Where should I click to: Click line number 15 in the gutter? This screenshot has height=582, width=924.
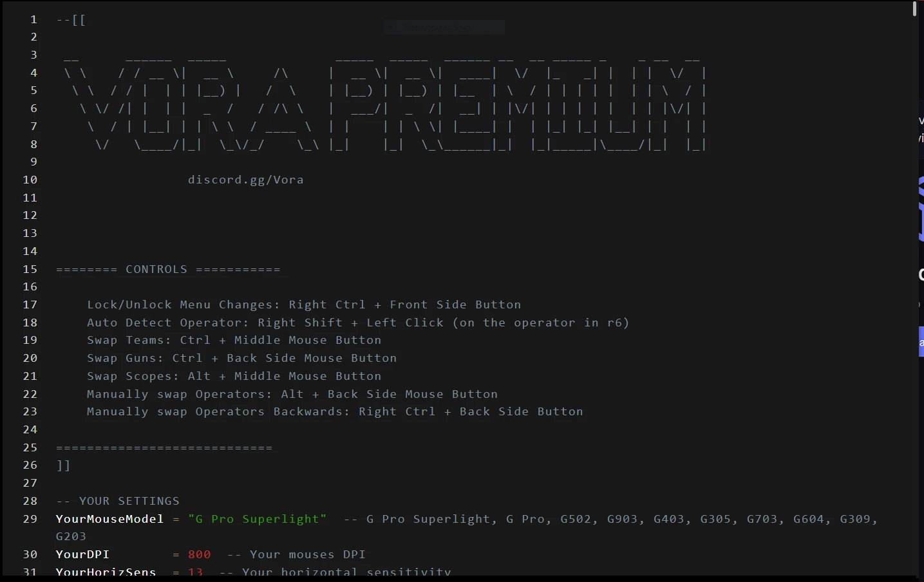[x=30, y=269]
